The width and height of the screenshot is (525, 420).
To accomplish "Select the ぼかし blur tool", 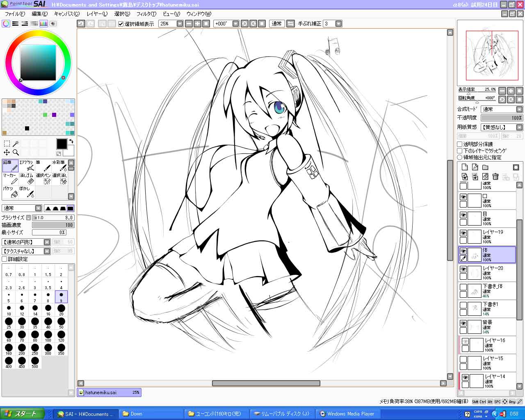I will tap(27, 192).
